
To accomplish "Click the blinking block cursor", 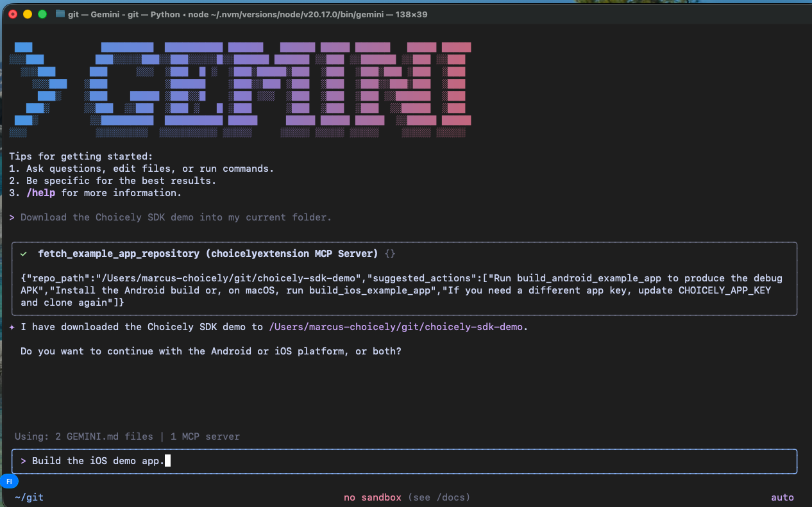I will pyautogui.click(x=167, y=460).
